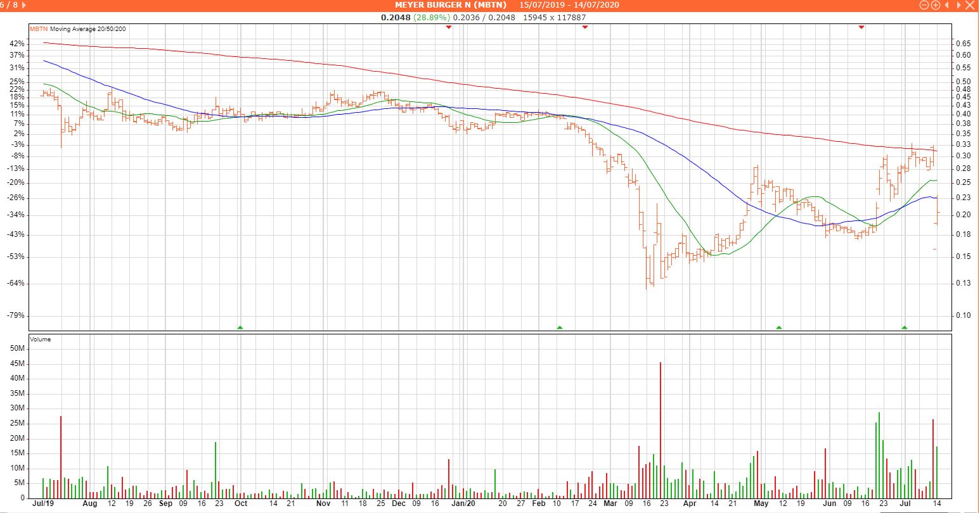Click the zoom in plus icon
Viewport: 980px width, 513px height.
coord(936,5)
